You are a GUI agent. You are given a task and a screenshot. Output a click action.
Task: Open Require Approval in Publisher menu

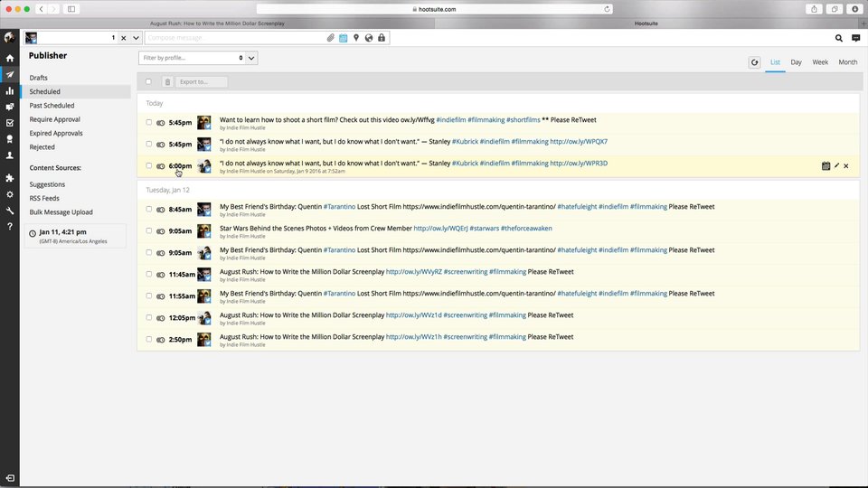tap(54, 119)
